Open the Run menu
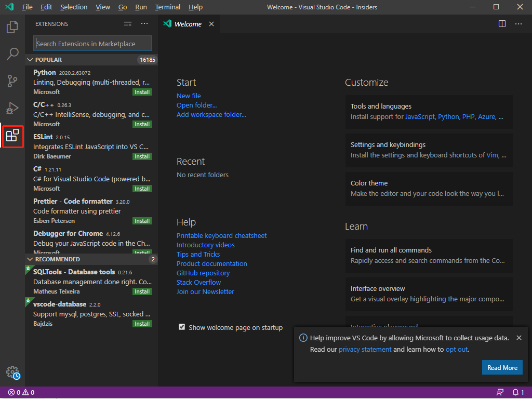 point(141,7)
